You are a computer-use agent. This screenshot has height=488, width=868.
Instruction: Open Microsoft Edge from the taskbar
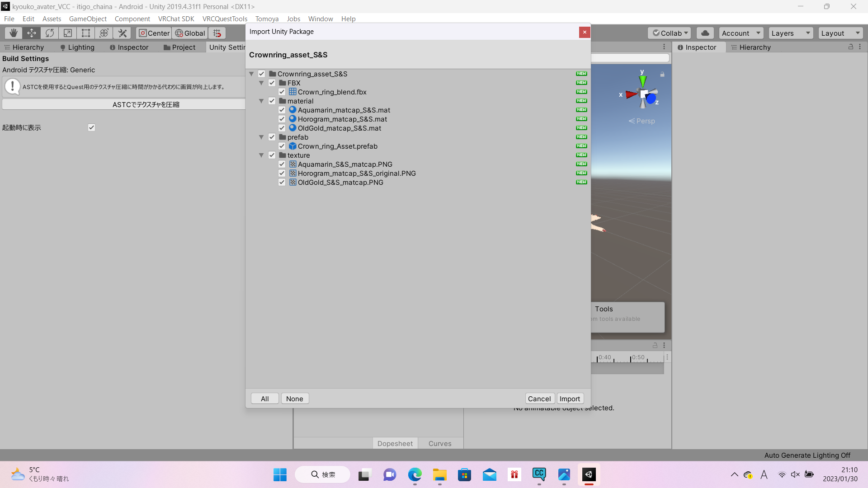tap(415, 474)
